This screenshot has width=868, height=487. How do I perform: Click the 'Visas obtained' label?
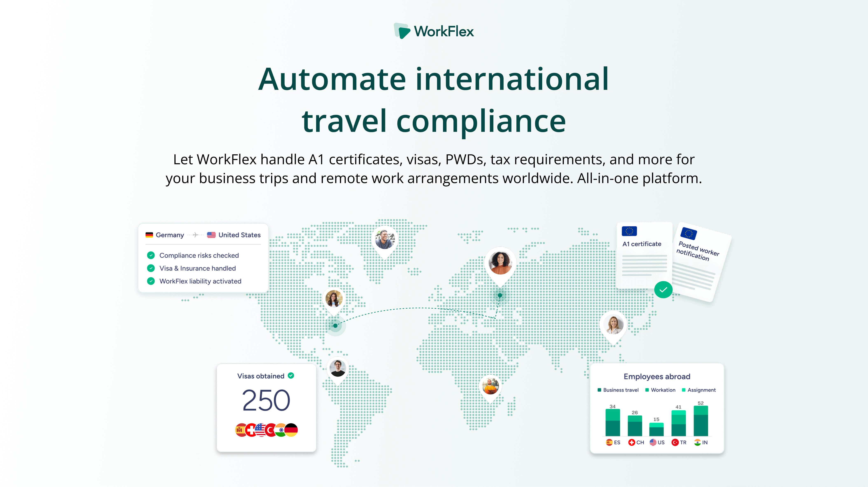(261, 376)
